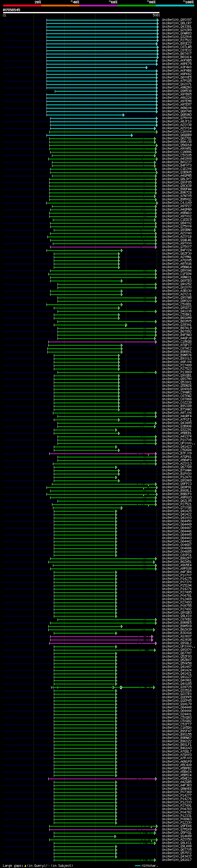The image size is (197, 868).
Task: Open hit UniRef100_Q9SY97
Action: pyautogui.click(x=177, y=20)
